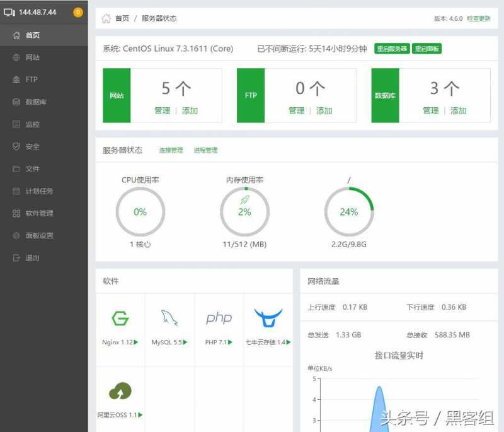Screen dimensions: 504x432
Task: Click the CPU使用率 0% gauge
Action: [x=140, y=212]
